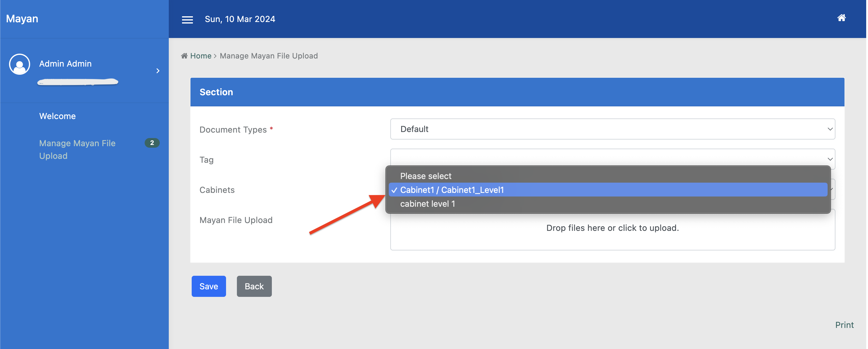Toggle the hamburger sidebar menu icon
The image size is (868, 349).
pyautogui.click(x=187, y=20)
